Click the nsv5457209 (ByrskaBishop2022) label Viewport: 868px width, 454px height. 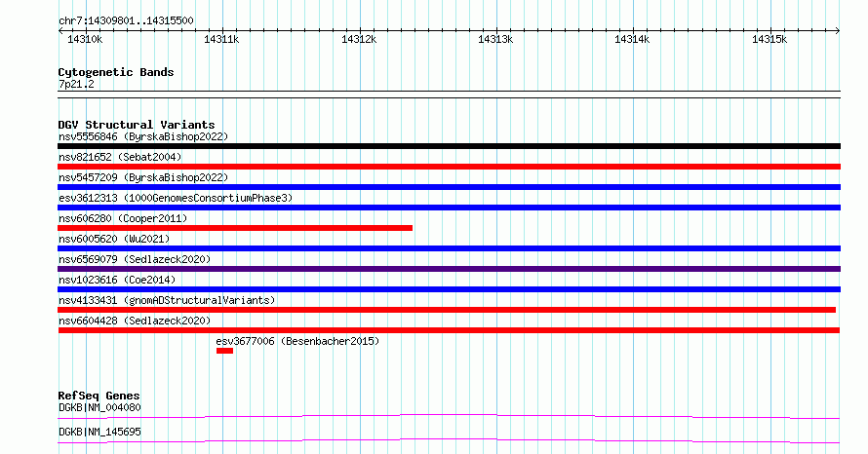tap(143, 177)
